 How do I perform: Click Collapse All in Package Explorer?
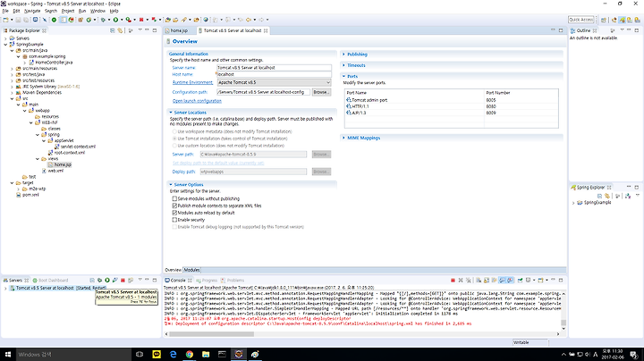point(113,30)
